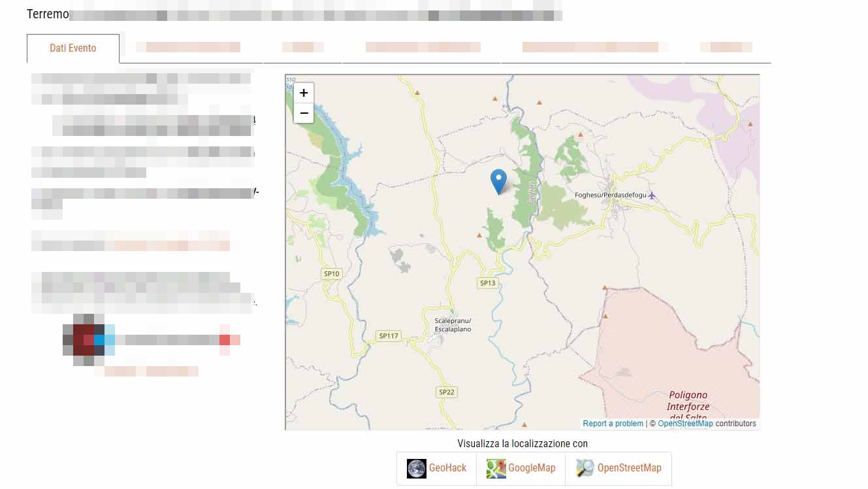Viewport: 868px width, 489px height.
Task: Select the SP22 road shield
Action: click(446, 392)
